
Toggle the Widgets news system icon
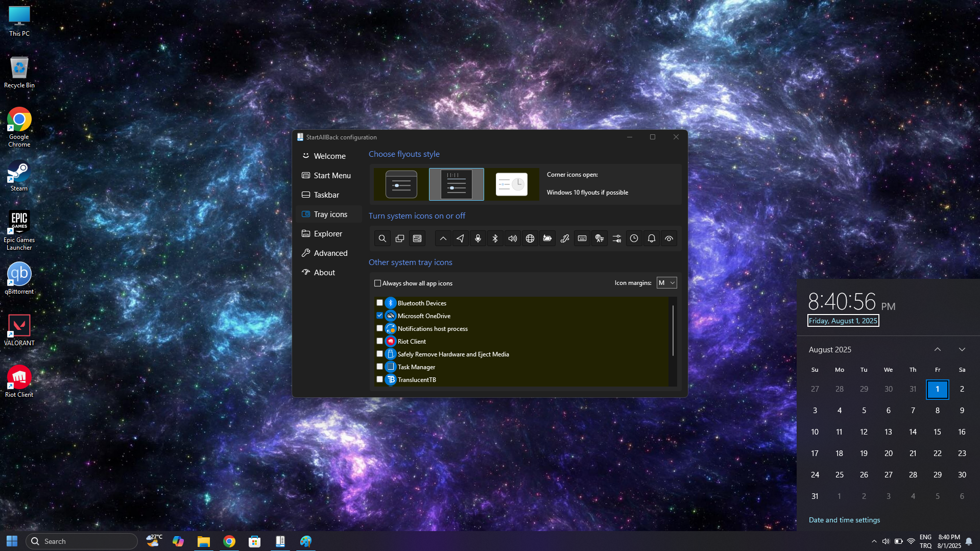(417, 238)
